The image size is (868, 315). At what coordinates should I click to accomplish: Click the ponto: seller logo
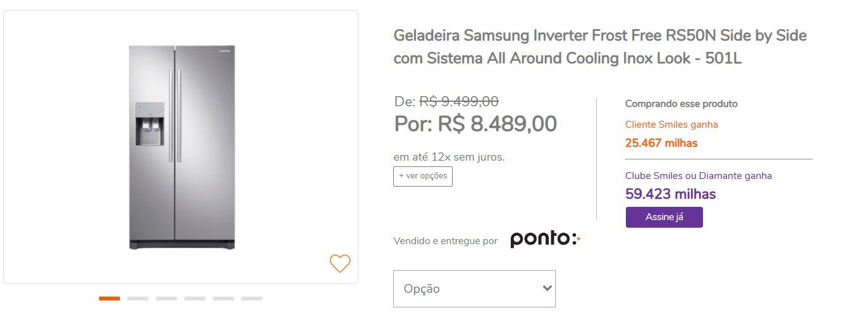pyautogui.click(x=545, y=240)
